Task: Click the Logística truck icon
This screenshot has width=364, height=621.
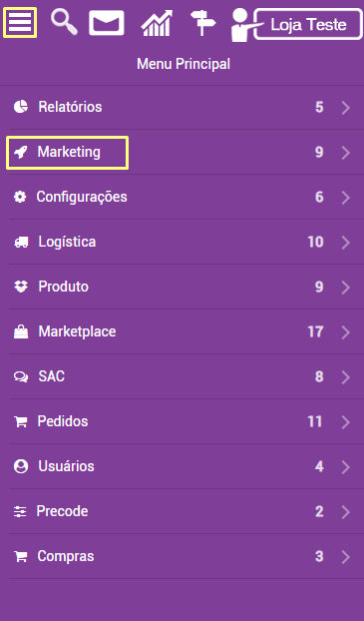Action: pos(21,242)
